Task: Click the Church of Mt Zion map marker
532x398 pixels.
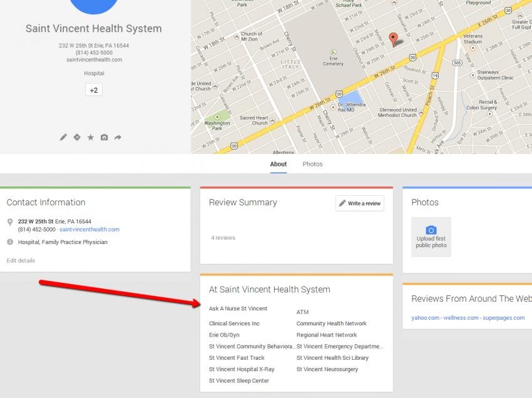Action: [237, 37]
